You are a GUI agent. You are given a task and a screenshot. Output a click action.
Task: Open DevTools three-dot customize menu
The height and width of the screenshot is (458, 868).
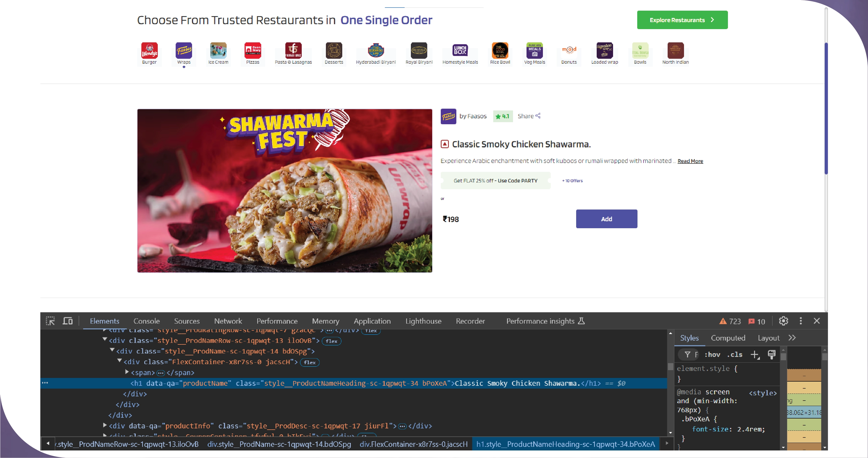click(x=801, y=321)
